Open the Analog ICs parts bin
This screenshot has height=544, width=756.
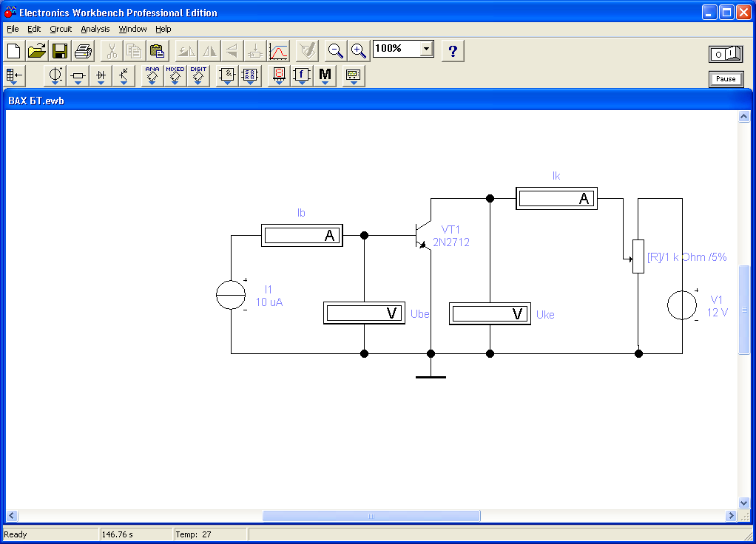click(152, 75)
